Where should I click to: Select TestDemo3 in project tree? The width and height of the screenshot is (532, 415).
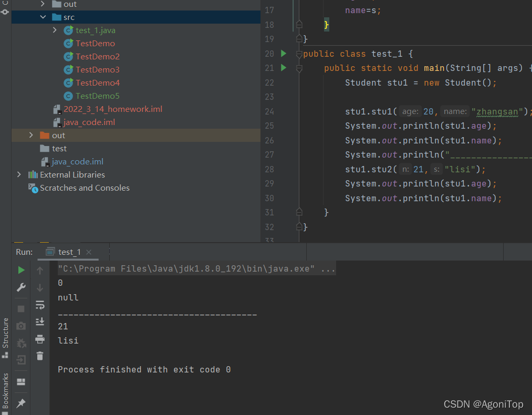(x=98, y=69)
